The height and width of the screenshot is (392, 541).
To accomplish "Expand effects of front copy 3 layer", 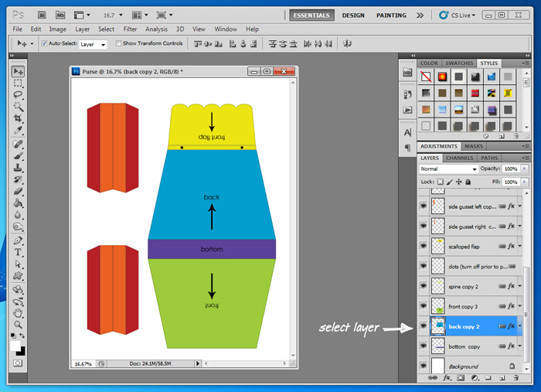I will pos(519,305).
